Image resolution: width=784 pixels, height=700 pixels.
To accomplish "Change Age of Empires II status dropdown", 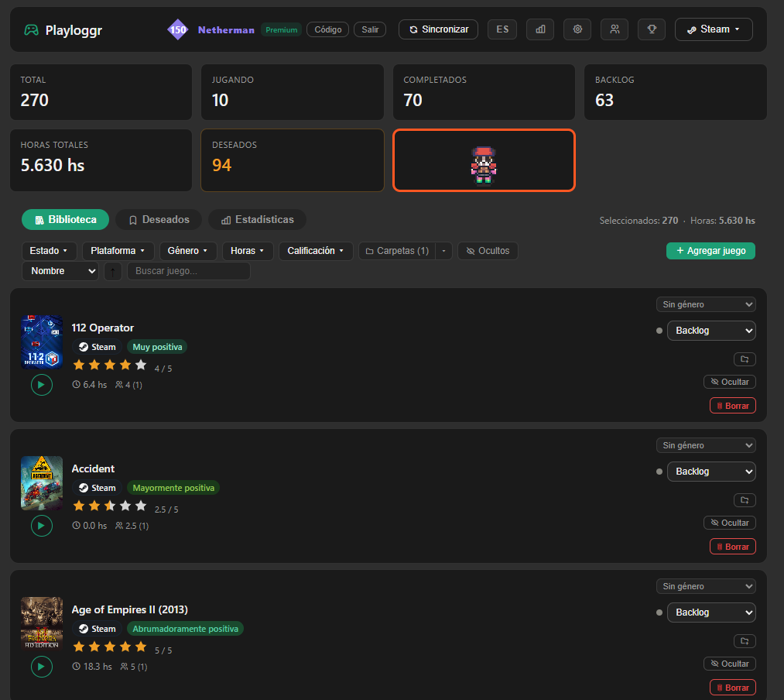I will (x=711, y=612).
